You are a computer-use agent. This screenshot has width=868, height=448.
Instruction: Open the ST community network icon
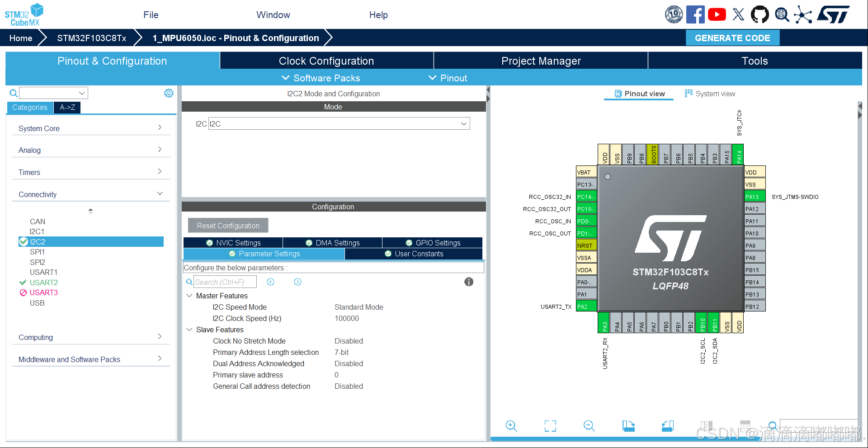click(803, 14)
